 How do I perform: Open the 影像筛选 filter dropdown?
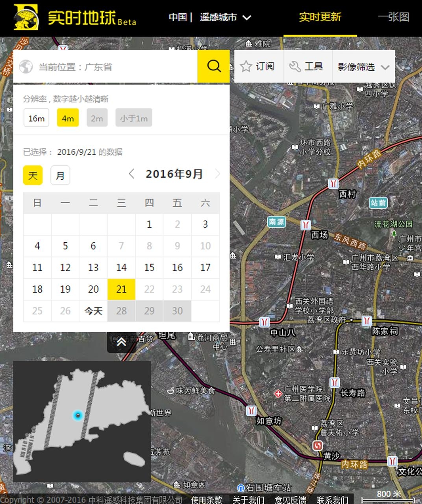tap(363, 67)
